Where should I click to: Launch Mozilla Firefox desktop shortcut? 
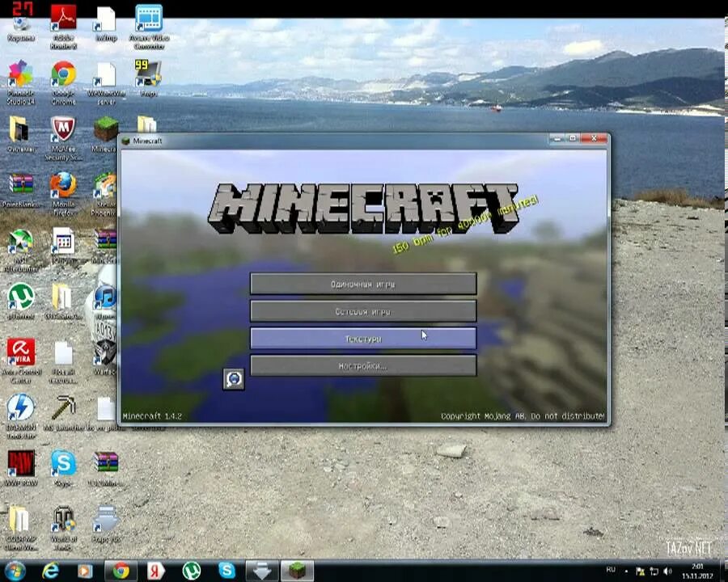(64, 193)
